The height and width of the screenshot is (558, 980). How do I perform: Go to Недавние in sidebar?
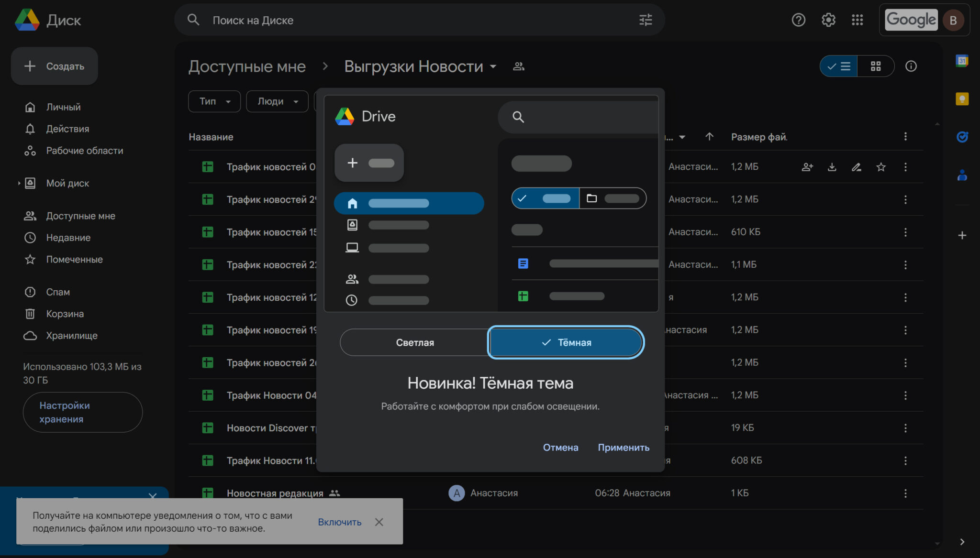68,238
